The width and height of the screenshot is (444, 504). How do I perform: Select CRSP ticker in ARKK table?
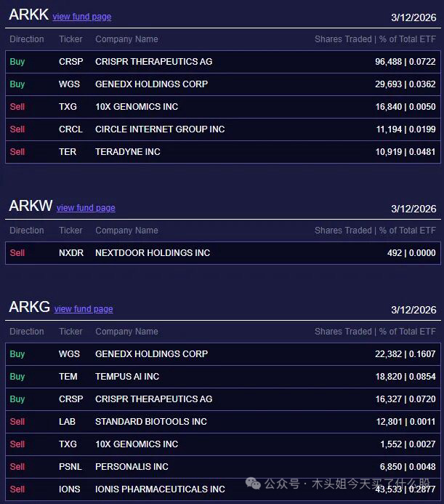pos(70,62)
